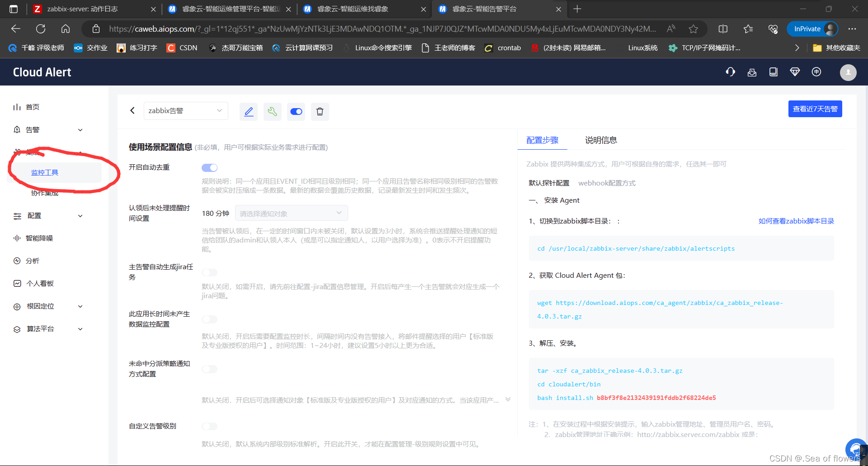
Task: Toggle 主告警自动生成jira任务 switch
Action: point(209,272)
